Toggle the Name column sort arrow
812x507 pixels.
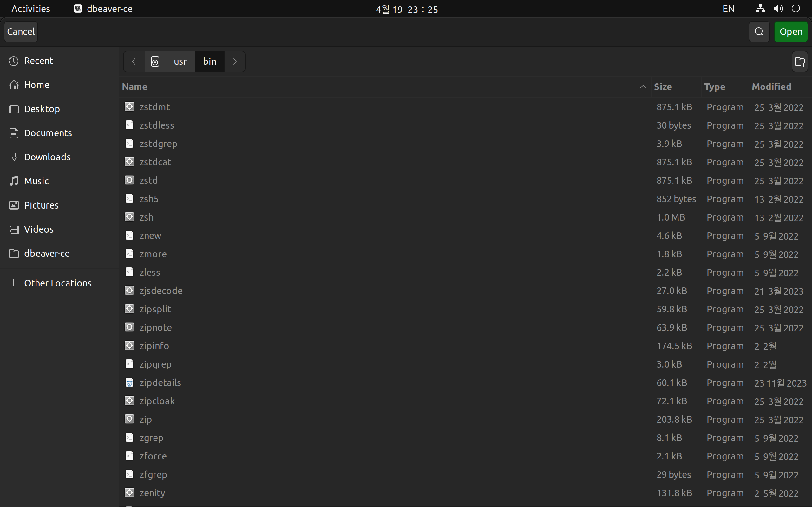coord(643,87)
